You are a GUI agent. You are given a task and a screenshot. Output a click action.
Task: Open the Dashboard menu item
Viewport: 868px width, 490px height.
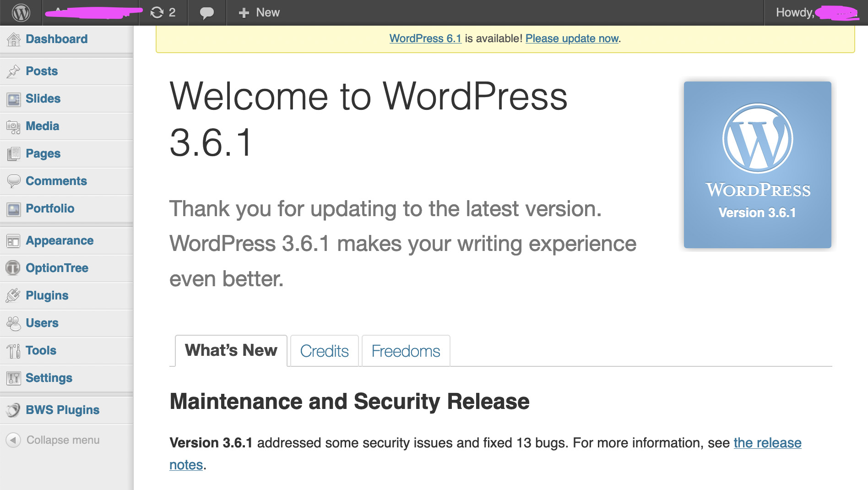click(x=57, y=39)
